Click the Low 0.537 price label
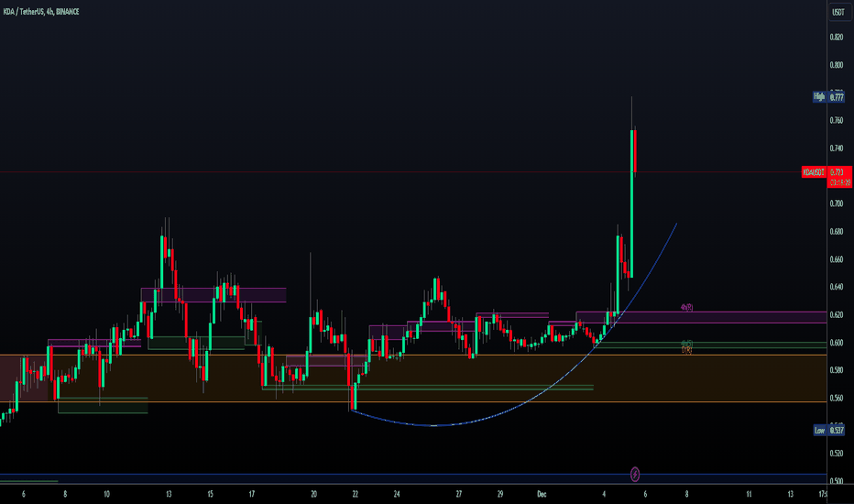The width and height of the screenshot is (854, 504). (829, 431)
